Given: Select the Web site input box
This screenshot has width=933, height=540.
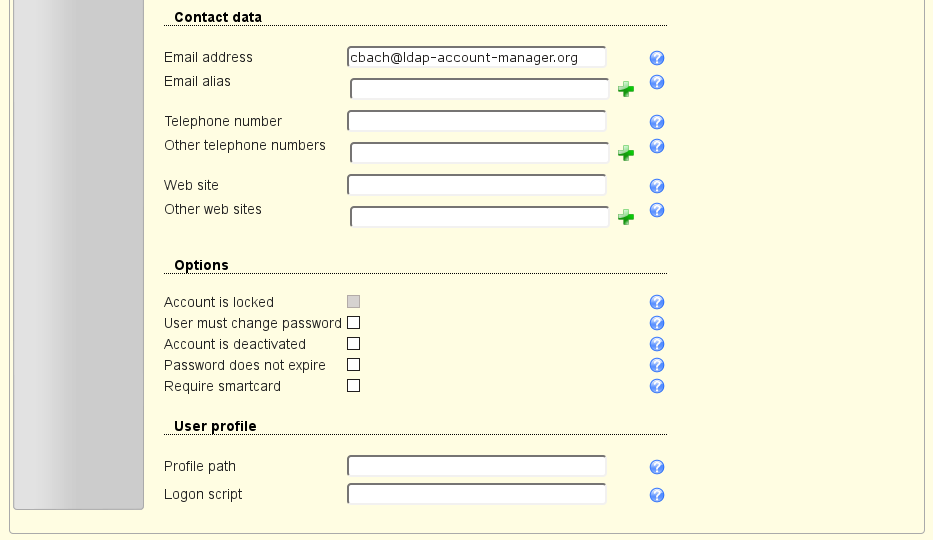Looking at the screenshot, I should pyautogui.click(x=477, y=186).
